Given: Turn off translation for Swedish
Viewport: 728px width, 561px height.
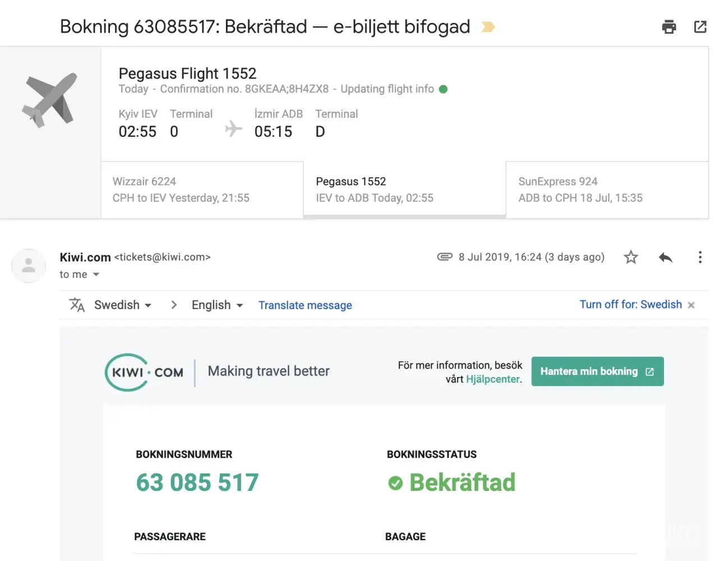Looking at the screenshot, I should click(x=630, y=304).
